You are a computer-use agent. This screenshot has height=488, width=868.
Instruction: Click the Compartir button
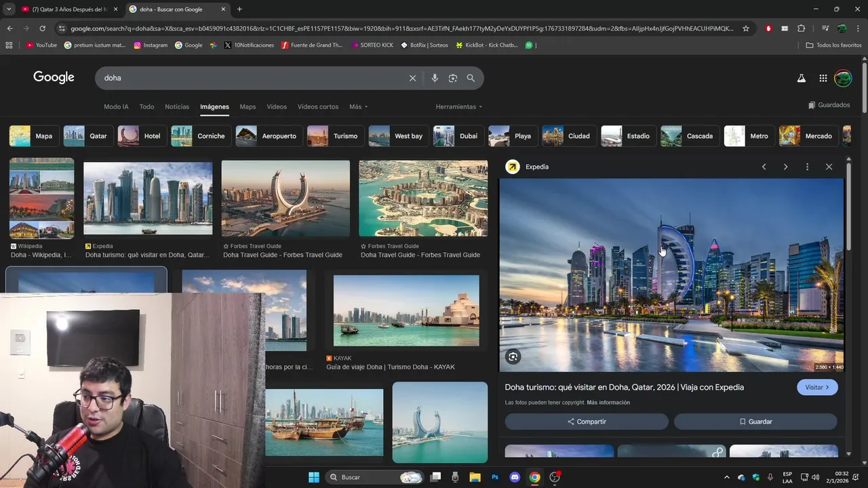(587, 422)
